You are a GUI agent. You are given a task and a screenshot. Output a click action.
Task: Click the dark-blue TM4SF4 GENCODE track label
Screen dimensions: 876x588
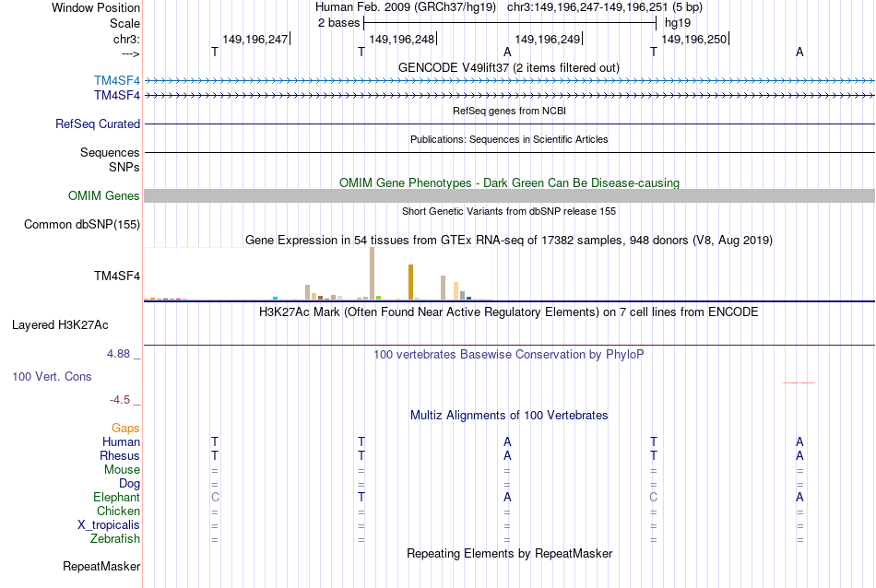(117, 96)
